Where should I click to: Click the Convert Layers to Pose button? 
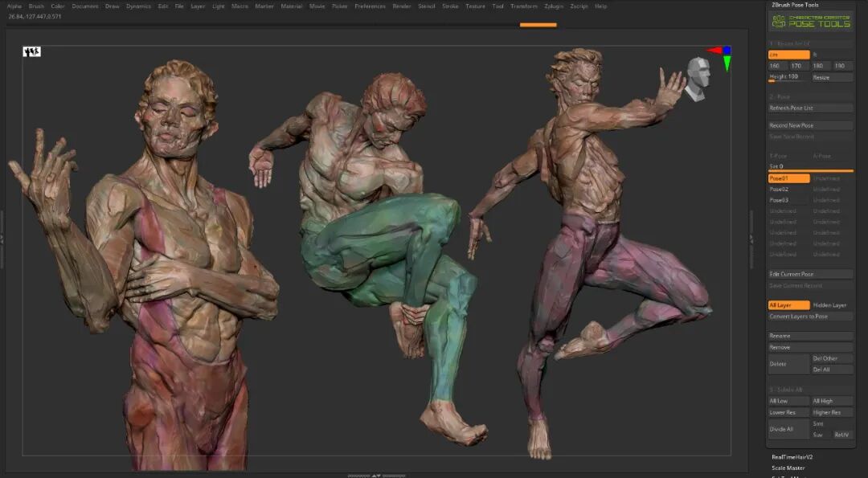tap(810, 317)
